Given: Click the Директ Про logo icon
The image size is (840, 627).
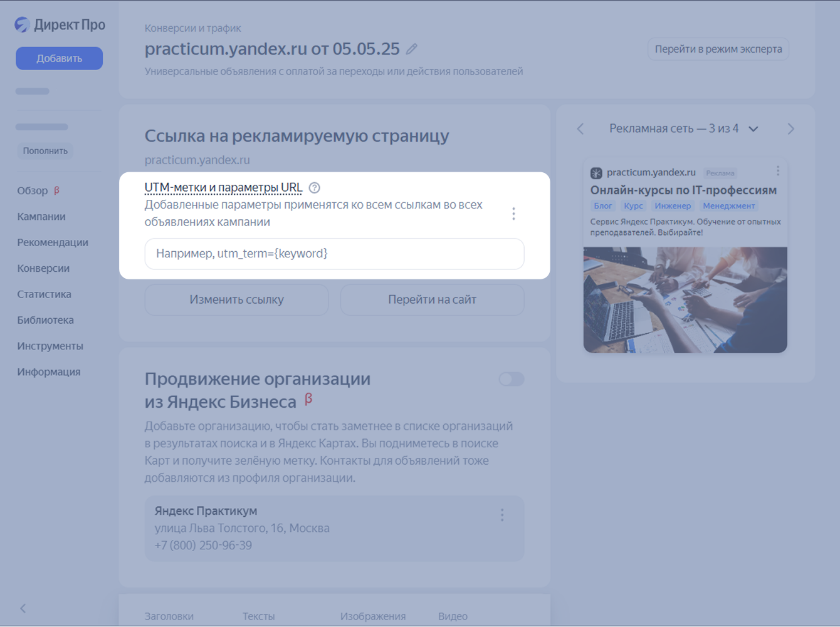Looking at the screenshot, I should click(x=23, y=24).
